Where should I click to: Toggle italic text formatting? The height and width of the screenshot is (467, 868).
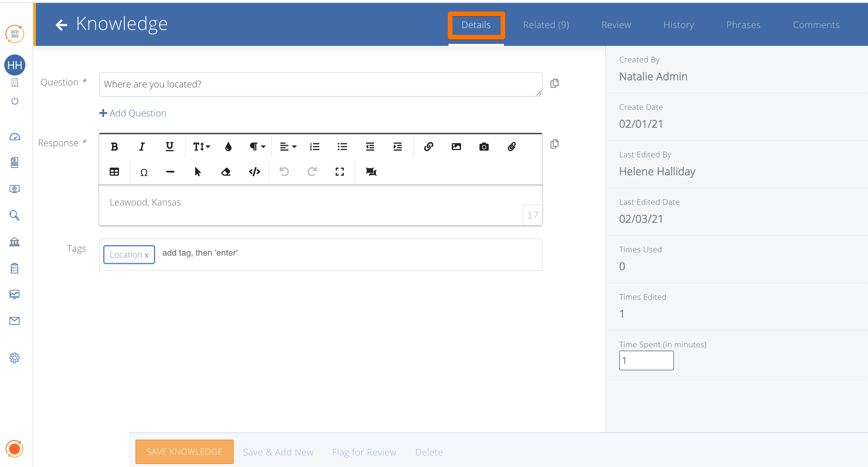click(x=142, y=147)
